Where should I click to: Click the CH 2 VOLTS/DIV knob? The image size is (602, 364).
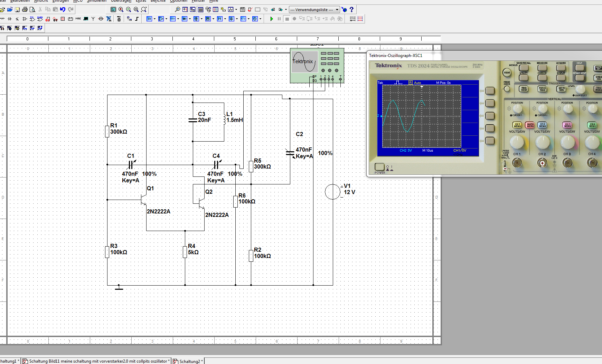click(542, 142)
